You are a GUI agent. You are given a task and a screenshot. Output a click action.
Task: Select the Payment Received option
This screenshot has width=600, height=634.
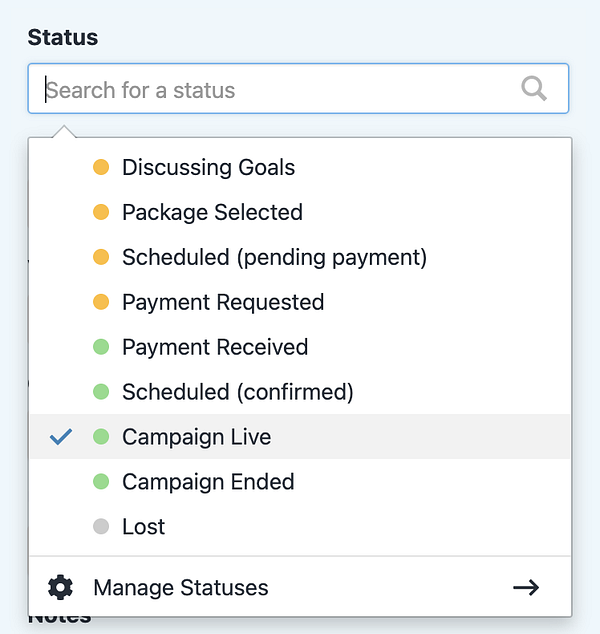[x=215, y=347]
